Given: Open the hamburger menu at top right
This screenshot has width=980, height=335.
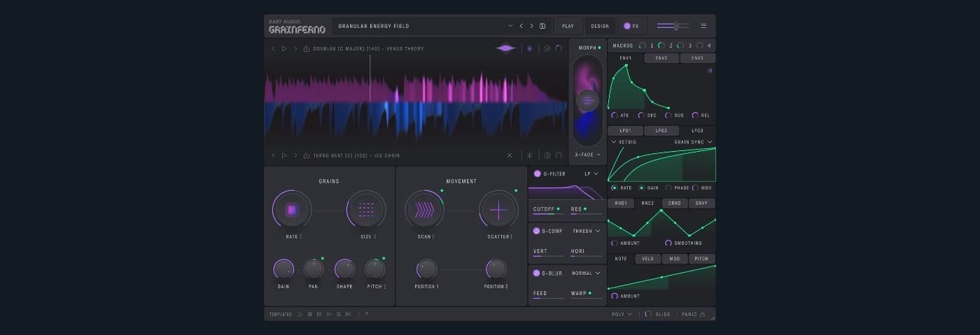Looking at the screenshot, I should pos(703,26).
